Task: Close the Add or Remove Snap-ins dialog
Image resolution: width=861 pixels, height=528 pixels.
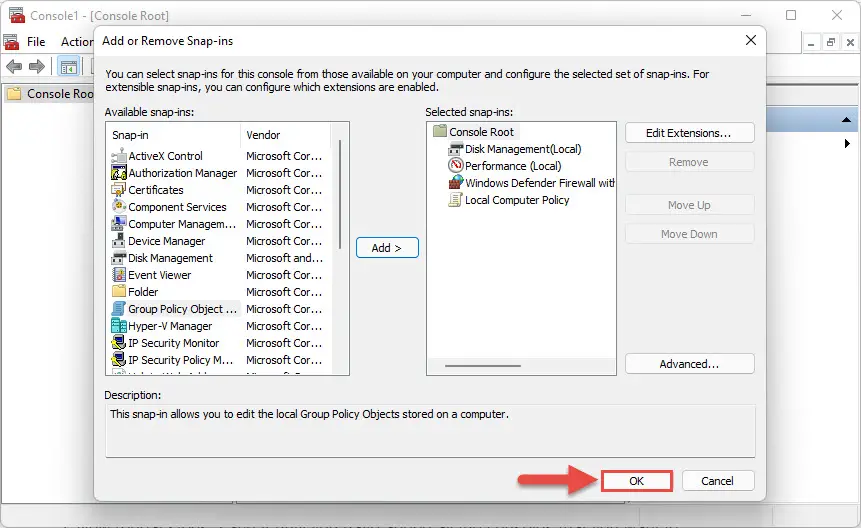Action: coord(751,40)
